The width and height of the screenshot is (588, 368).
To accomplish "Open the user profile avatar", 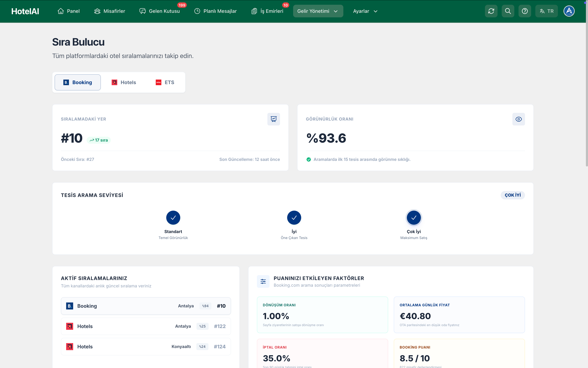I will (569, 11).
